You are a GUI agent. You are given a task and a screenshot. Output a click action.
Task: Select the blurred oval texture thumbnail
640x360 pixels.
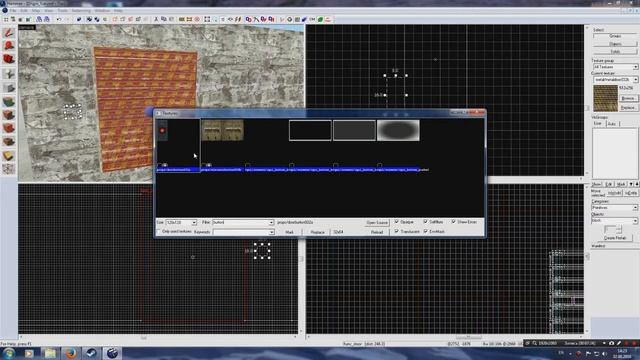(398, 131)
